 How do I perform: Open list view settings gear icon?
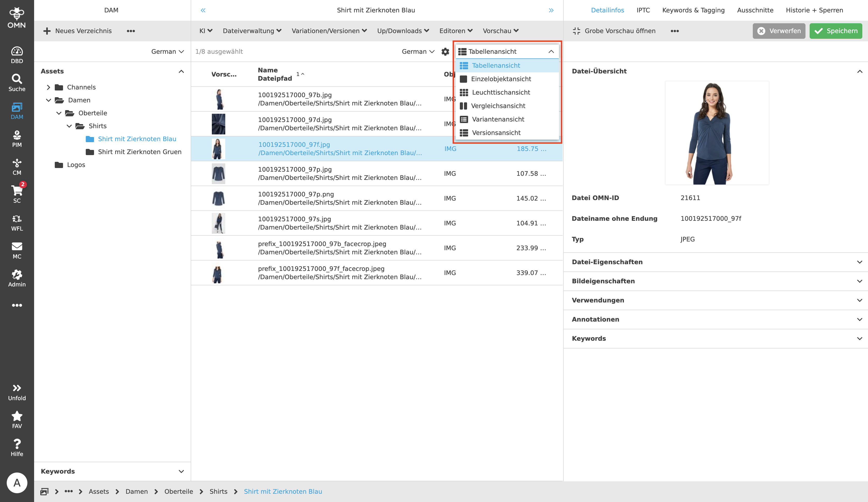pyautogui.click(x=445, y=51)
